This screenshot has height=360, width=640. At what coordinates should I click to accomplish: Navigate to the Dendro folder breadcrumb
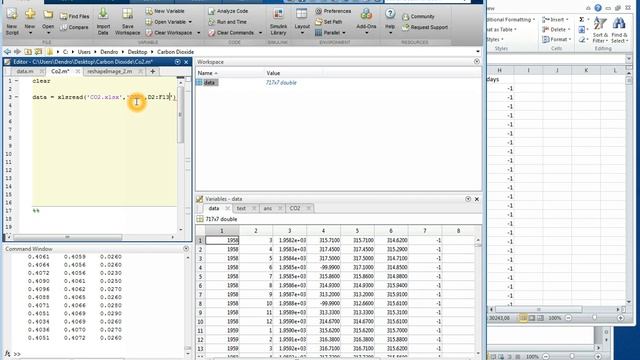pyautogui.click(x=109, y=52)
